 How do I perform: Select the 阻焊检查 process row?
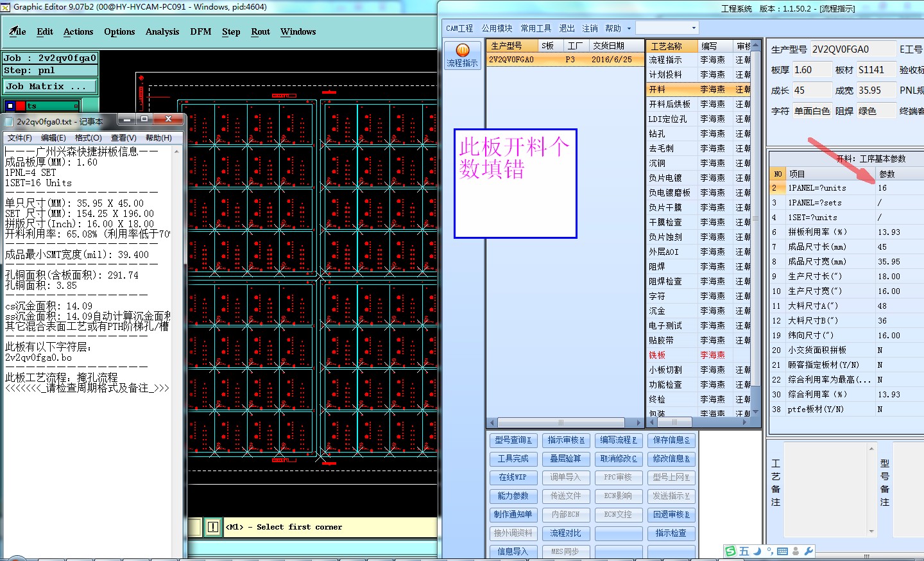tap(698, 281)
